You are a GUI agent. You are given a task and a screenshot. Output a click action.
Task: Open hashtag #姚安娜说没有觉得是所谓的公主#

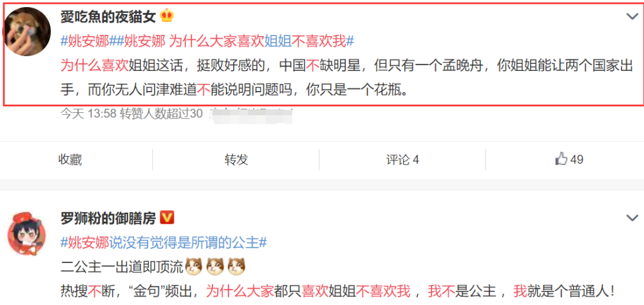pos(164,242)
